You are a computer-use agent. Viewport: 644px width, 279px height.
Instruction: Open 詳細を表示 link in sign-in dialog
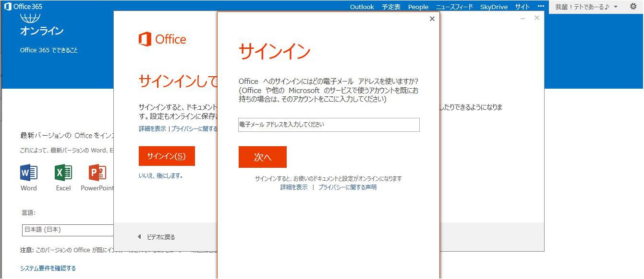pyautogui.click(x=294, y=187)
